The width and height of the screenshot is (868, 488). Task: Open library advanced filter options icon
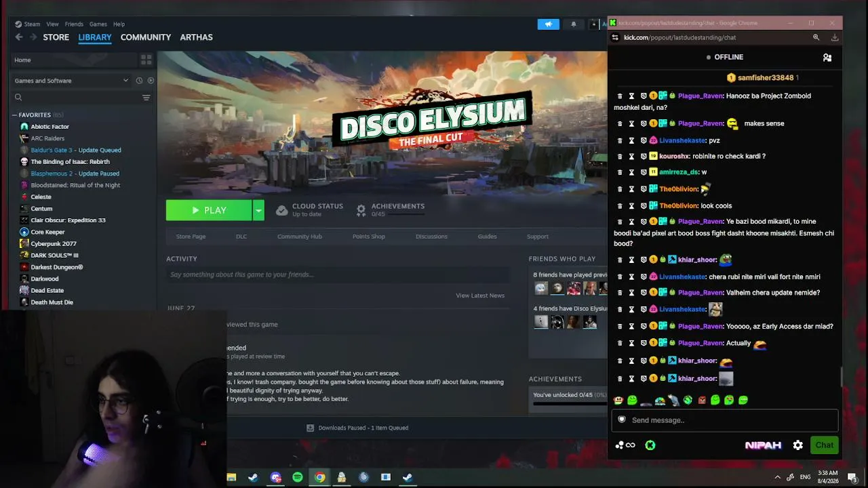[x=146, y=98]
